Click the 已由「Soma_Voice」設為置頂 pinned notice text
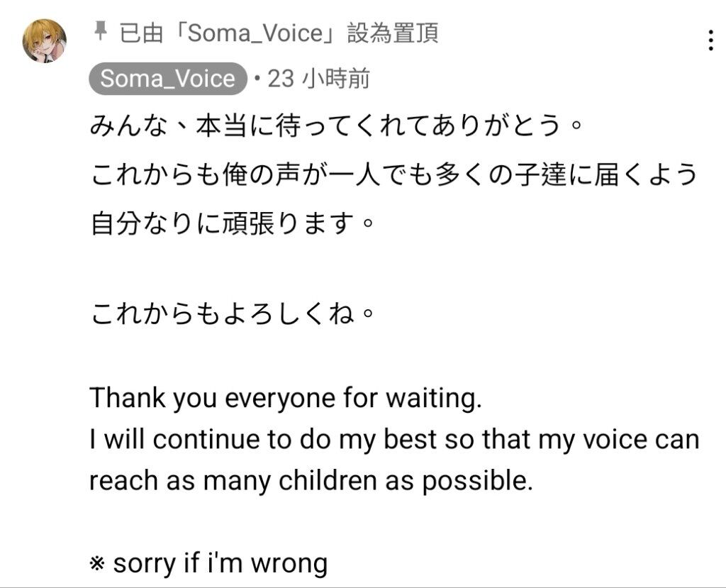726x588 pixels. coord(279,33)
